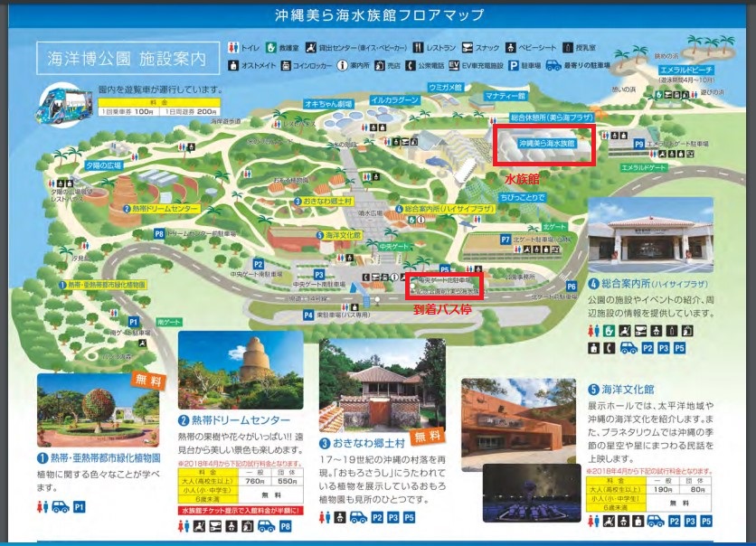Click the 760円 adult general price cell

click(x=255, y=481)
